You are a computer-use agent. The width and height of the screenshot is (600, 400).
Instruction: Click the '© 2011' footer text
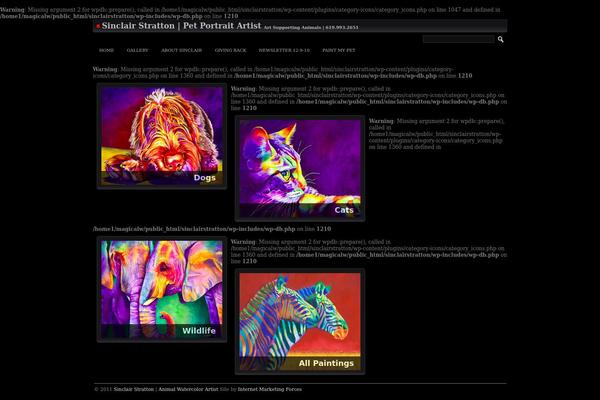[103, 389]
